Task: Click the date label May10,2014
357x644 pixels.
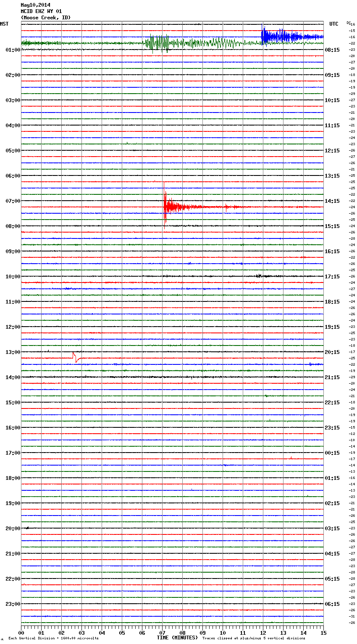Action: click(x=36, y=5)
